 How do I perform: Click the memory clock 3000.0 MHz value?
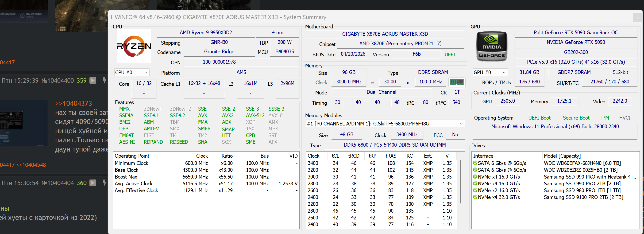click(349, 82)
